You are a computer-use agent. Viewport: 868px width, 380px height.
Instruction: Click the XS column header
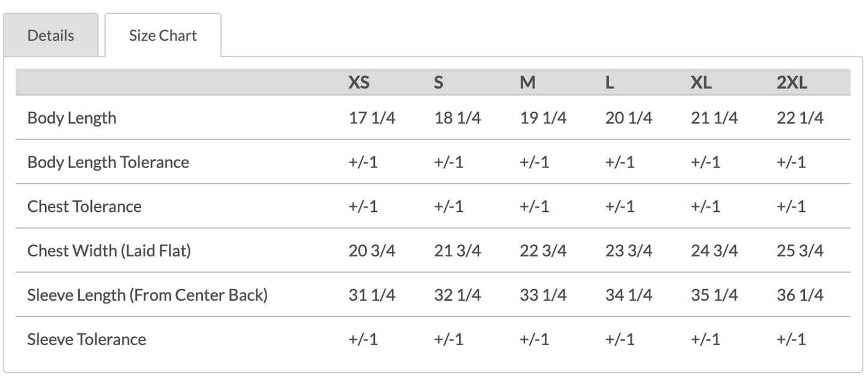359,83
